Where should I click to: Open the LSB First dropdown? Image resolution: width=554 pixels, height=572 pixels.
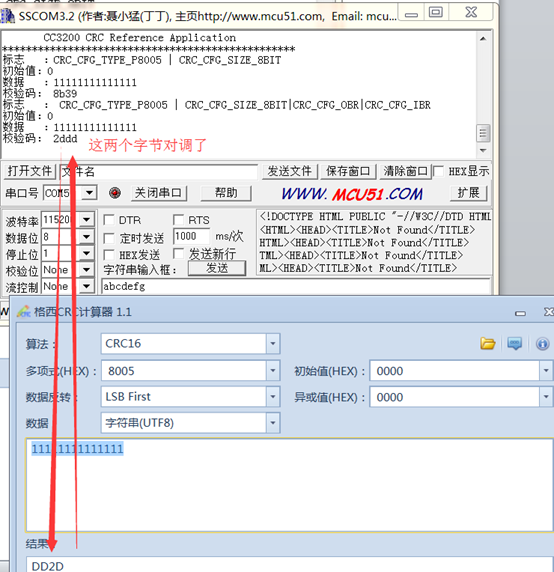coord(273,397)
